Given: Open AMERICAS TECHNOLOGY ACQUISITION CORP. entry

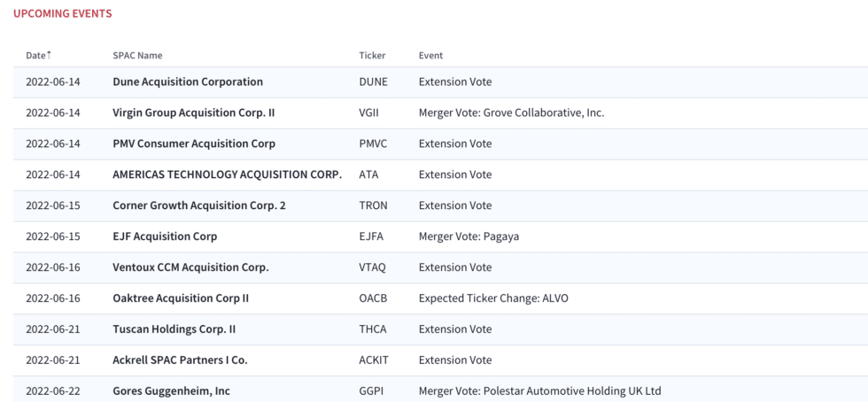Looking at the screenshot, I should [227, 174].
